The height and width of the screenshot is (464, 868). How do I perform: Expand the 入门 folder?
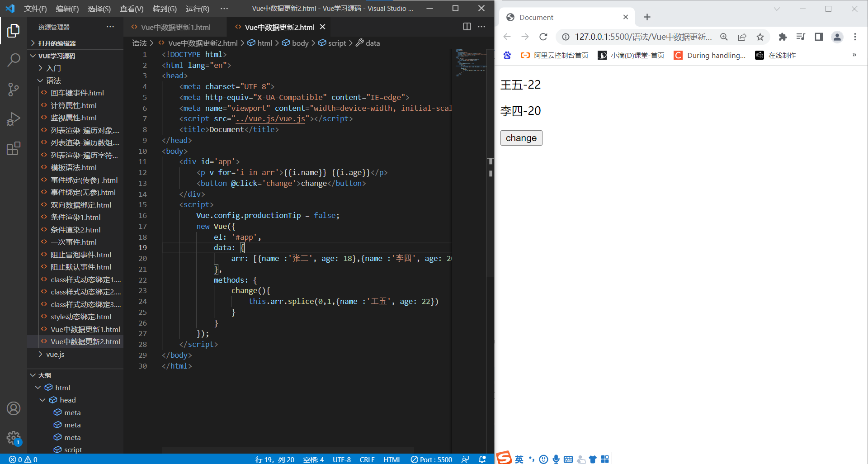(75, 68)
